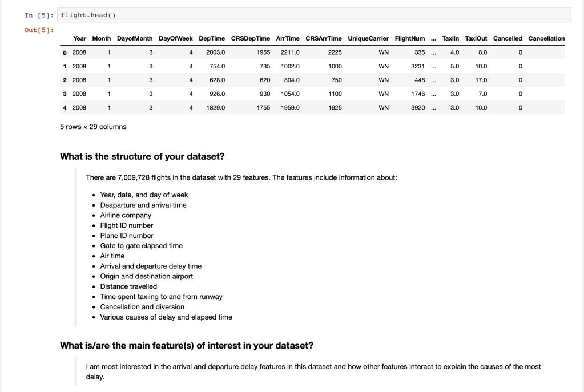Click the Out[5] output prompt
Viewport: 584px width, 392px height.
pyautogui.click(x=39, y=30)
